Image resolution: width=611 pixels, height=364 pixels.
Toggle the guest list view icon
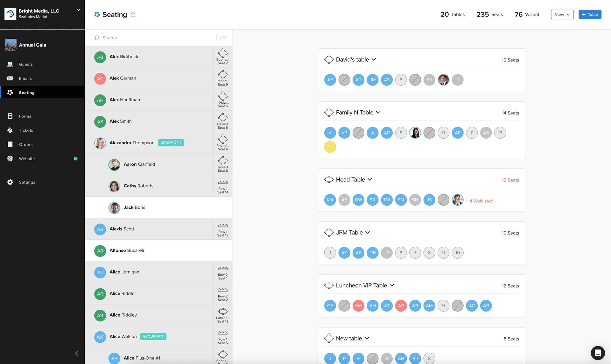(x=223, y=38)
